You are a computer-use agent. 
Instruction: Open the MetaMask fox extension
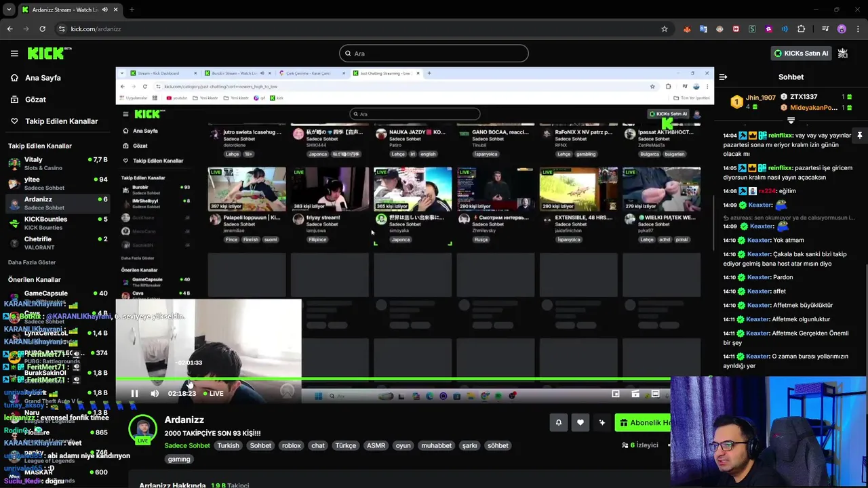[x=687, y=29]
